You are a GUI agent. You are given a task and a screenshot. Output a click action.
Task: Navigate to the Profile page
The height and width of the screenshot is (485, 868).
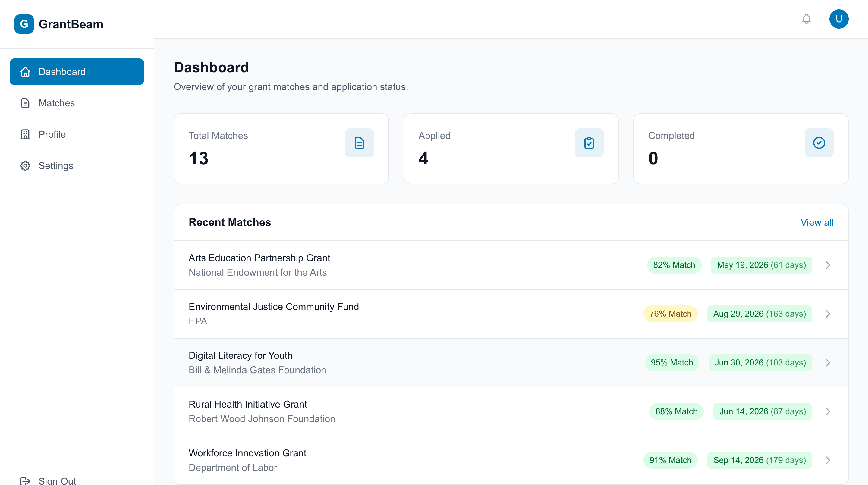click(x=52, y=134)
